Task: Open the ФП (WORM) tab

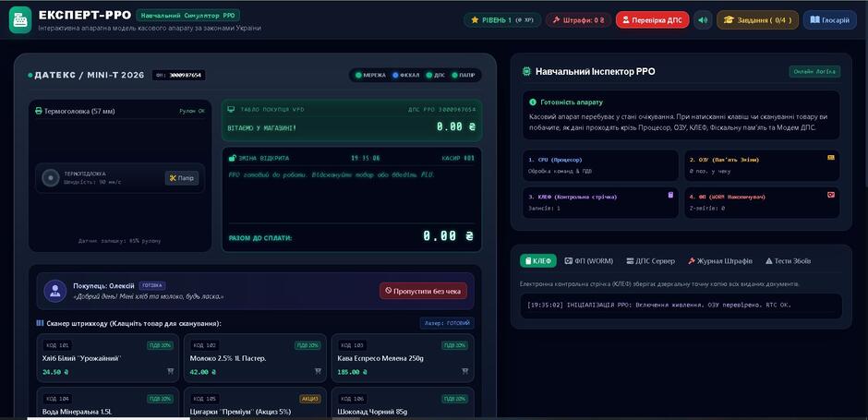Action: tap(588, 260)
